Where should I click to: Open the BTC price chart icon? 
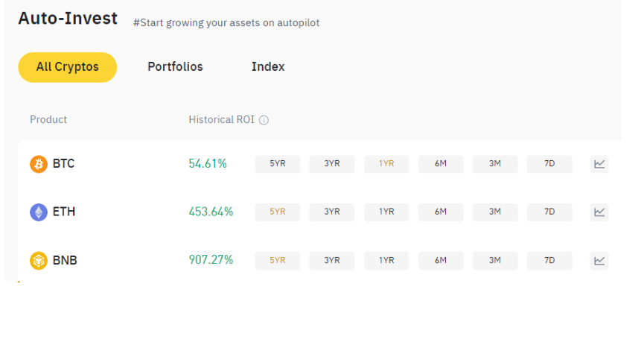(x=599, y=164)
